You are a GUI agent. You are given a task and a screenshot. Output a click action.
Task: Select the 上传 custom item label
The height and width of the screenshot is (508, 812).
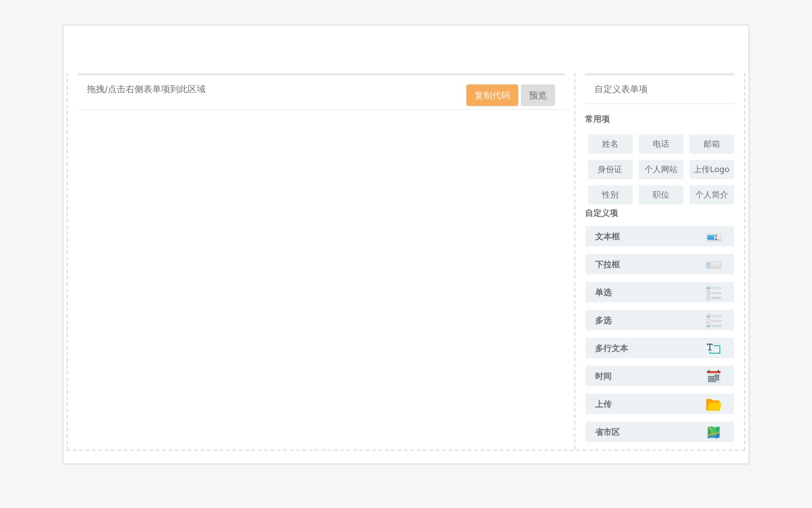click(x=603, y=404)
